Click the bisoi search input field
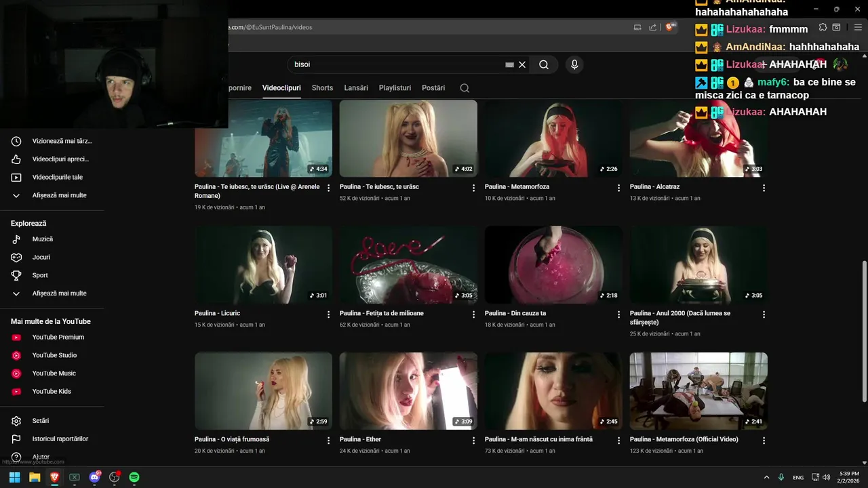 [397, 64]
